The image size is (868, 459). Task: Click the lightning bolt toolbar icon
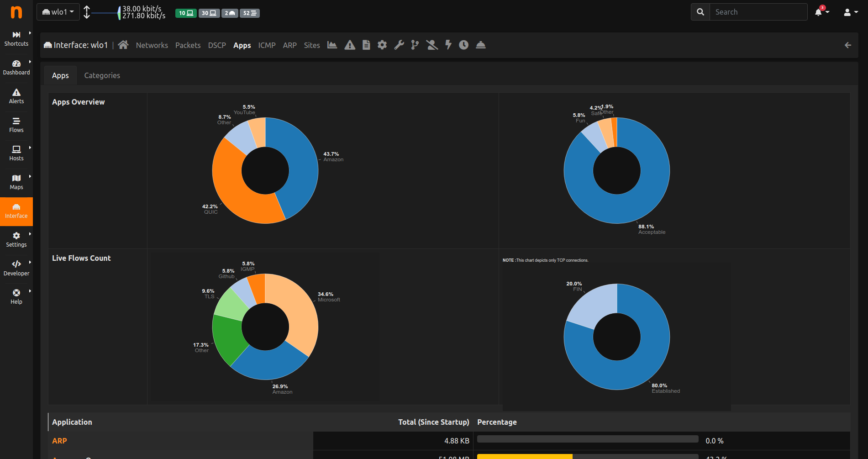coord(448,45)
